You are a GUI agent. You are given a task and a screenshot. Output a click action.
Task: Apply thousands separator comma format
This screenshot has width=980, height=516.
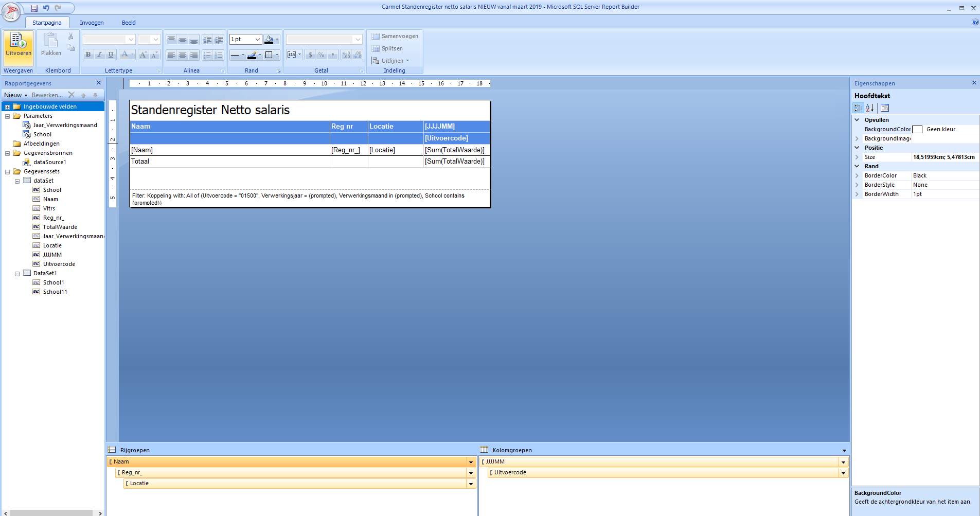click(333, 55)
